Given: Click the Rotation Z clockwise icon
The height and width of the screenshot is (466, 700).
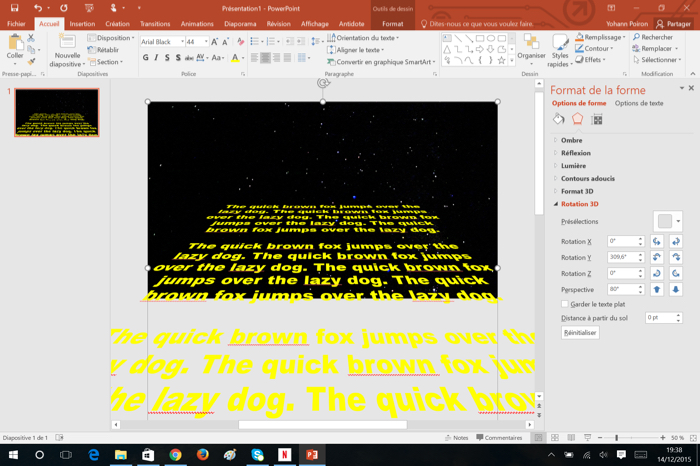Looking at the screenshot, I should pyautogui.click(x=676, y=274).
